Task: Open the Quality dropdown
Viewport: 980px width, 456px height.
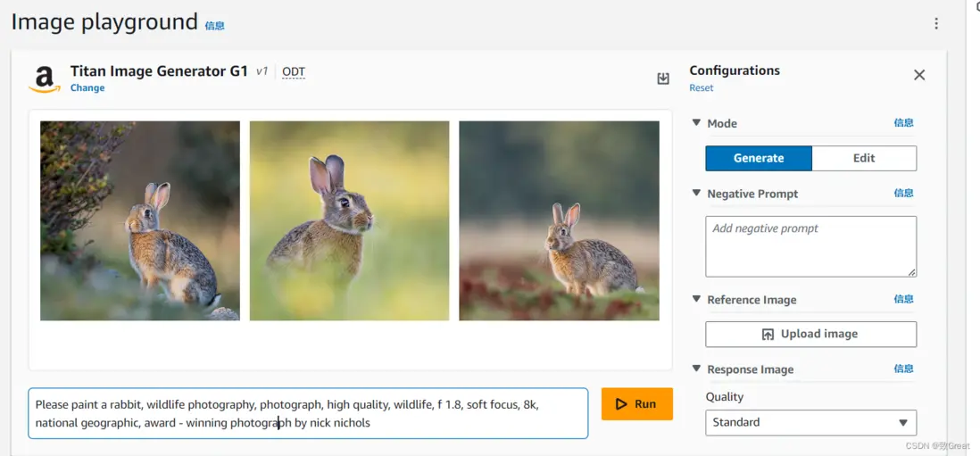Action: [x=810, y=422]
